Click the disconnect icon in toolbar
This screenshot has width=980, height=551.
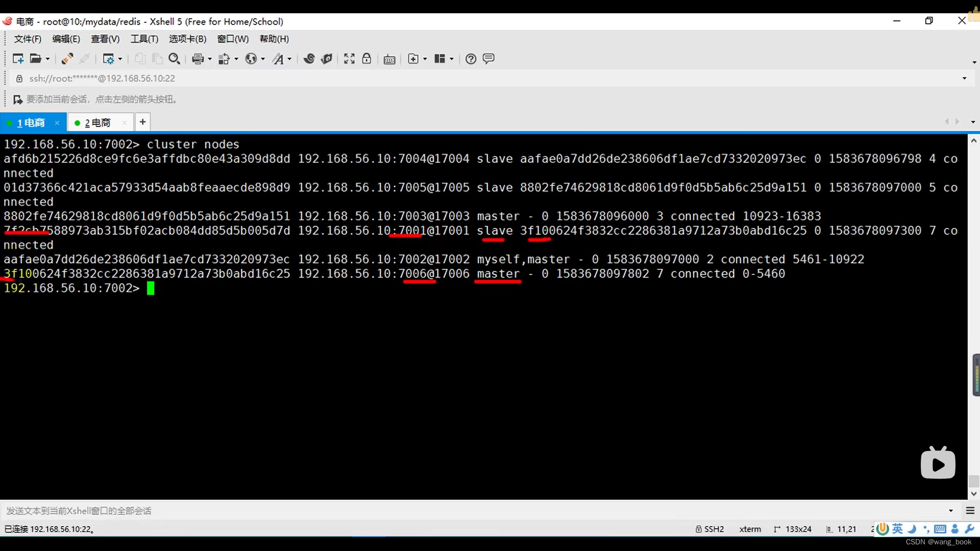coord(85,59)
